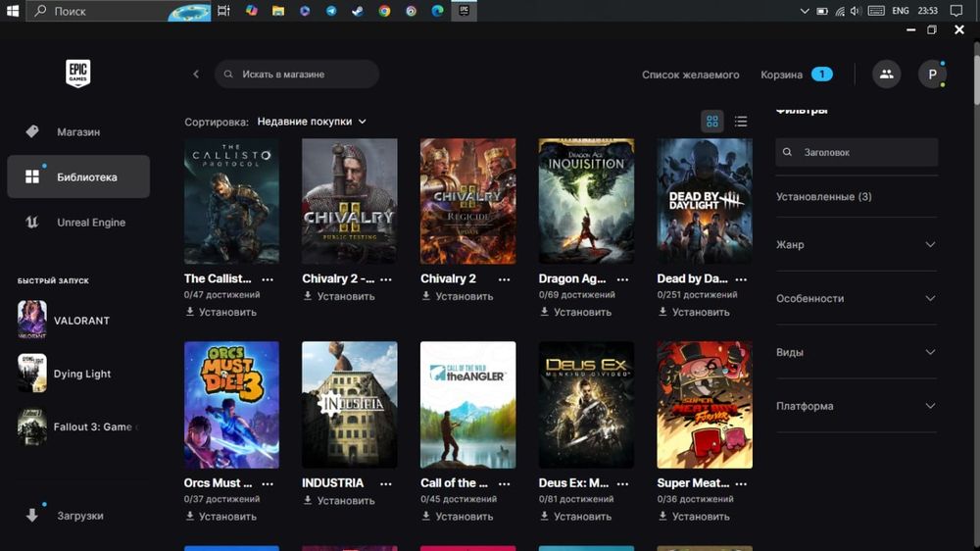Open options menu for Chivalry 2 Public Testing
This screenshot has height=551, width=980.
pos(385,279)
